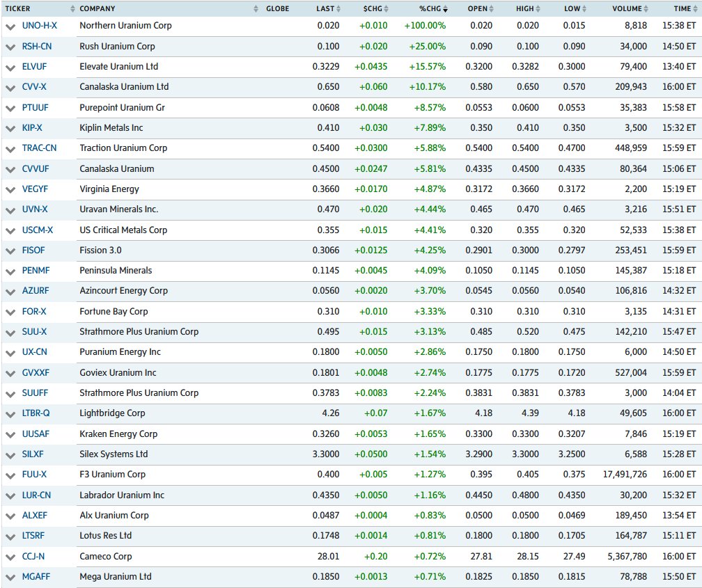Open the UX-CN ticker link
The width and height of the screenshot is (702, 588).
click(35, 351)
